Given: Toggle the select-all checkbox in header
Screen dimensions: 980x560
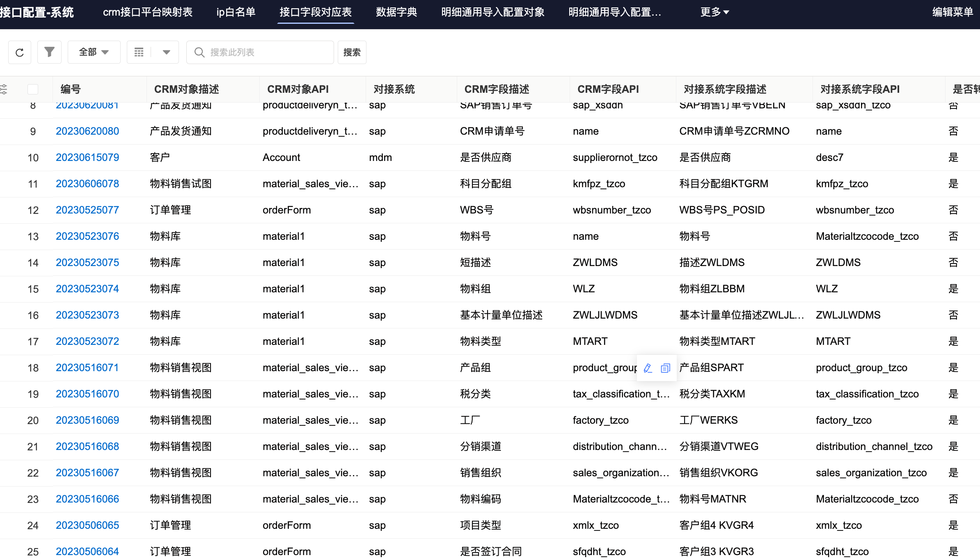Looking at the screenshot, I should (33, 89).
